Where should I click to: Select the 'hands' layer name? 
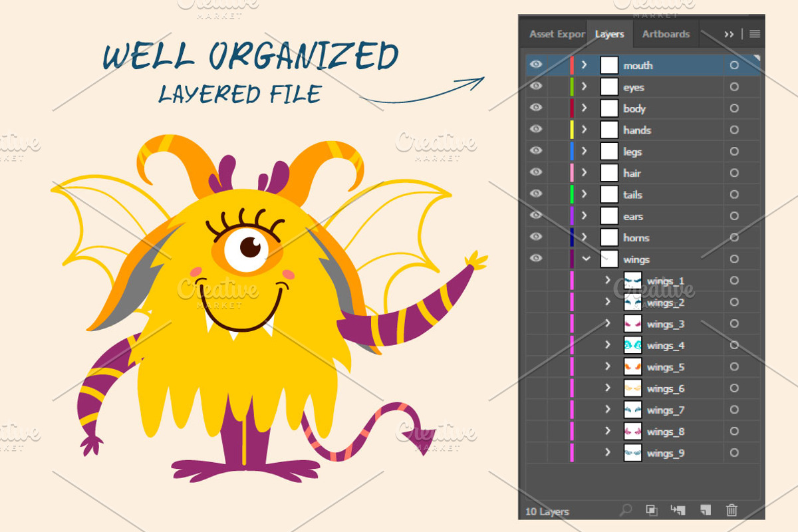[637, 130]
